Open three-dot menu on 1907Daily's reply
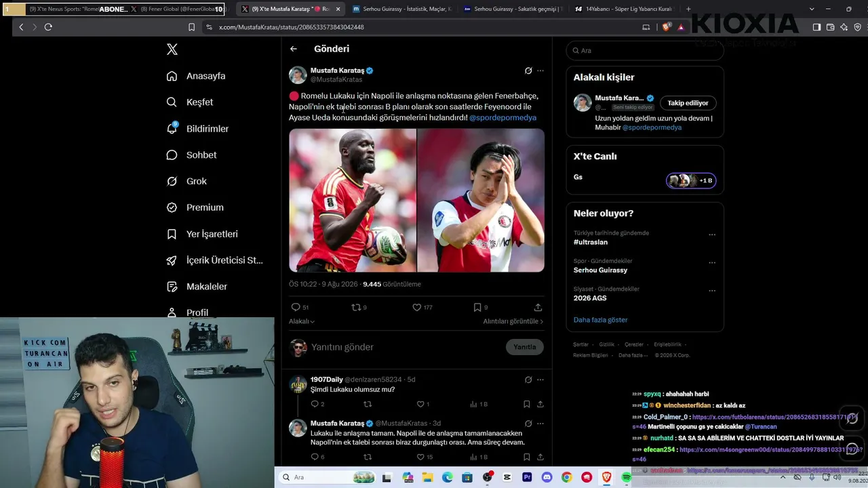 tap(540, 380)
